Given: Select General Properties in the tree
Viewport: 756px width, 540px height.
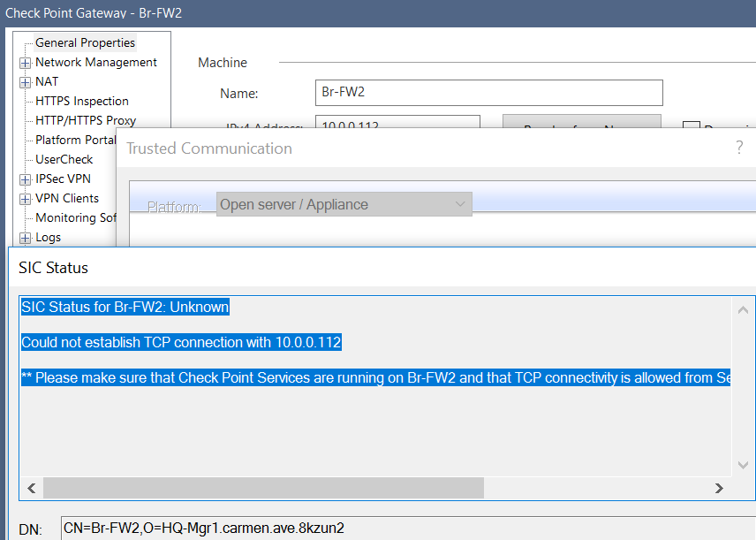Looking at the screenshot, I should click(85, 42).
